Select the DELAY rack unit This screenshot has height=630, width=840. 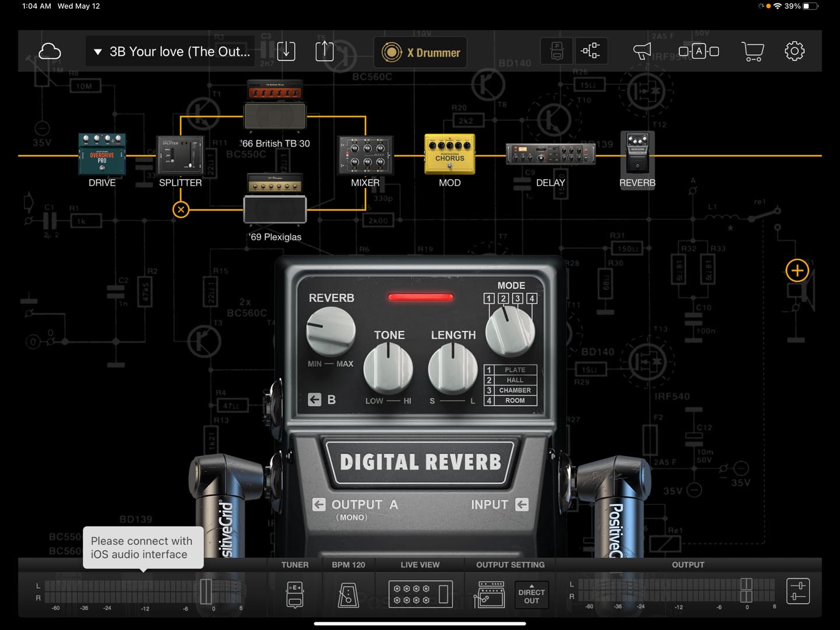click(x=550, y=155)
